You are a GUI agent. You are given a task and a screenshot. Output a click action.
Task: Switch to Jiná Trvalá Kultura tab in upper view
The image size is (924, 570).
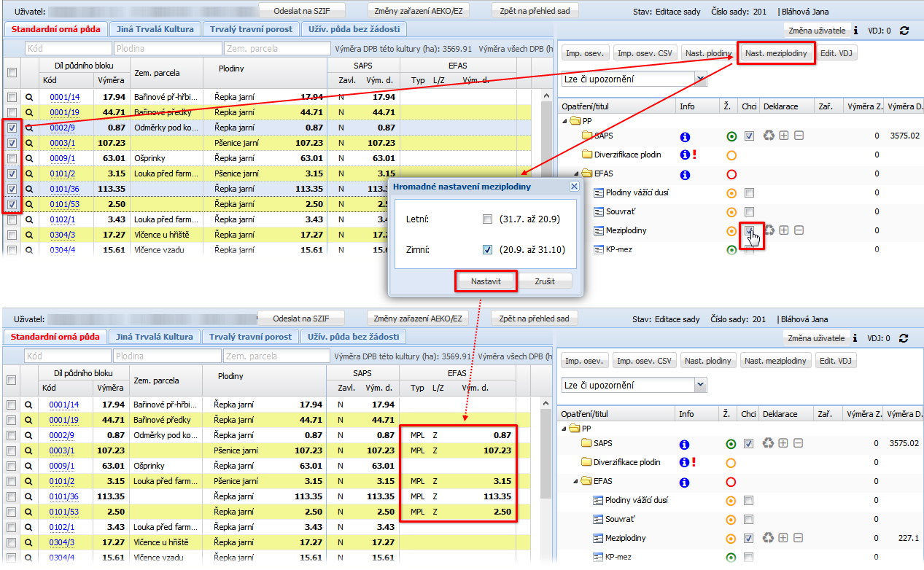coord(155,29)
